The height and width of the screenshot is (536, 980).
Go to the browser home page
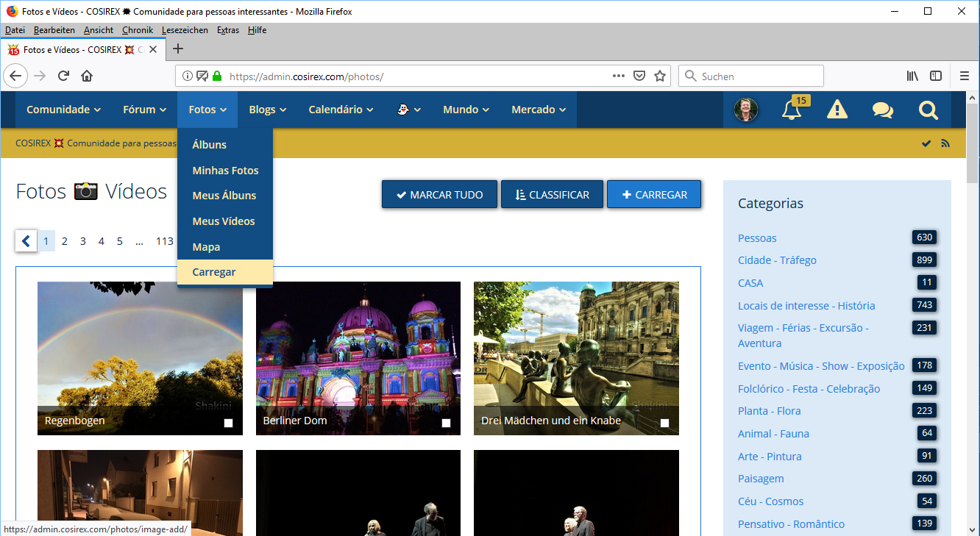[x=87, y=76]
